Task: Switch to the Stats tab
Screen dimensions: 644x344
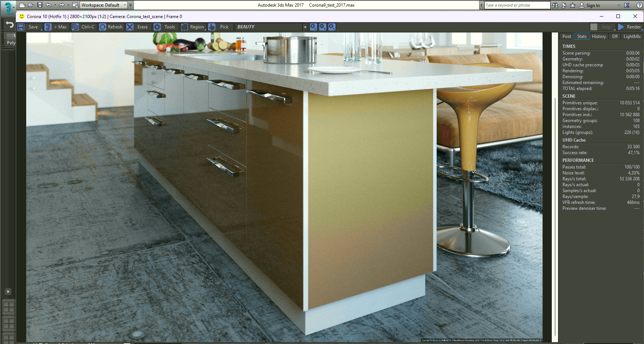Action: (x=582, y=37)
